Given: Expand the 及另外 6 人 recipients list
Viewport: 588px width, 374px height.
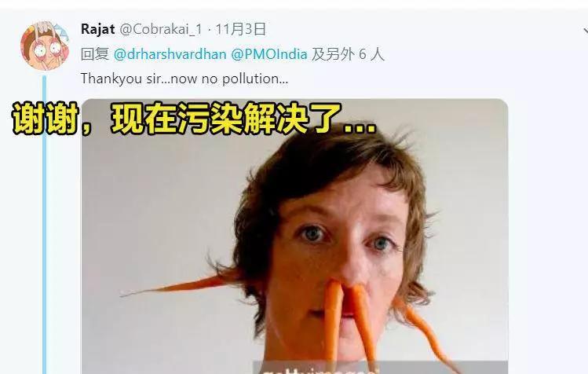Looking at the screenshot, I should (x=348, y=54).
